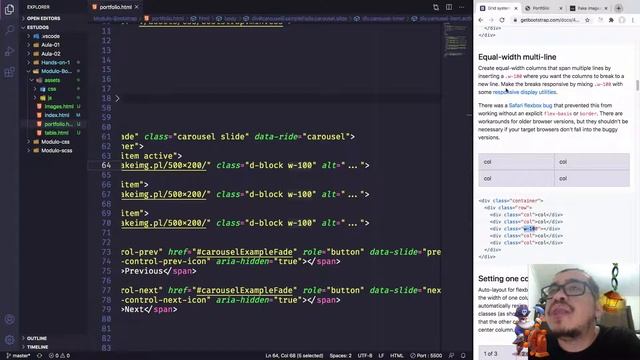This screenshot has height=360, width=640.
Task: Bookmark this page with the star icon
Action: click(587, 20)
